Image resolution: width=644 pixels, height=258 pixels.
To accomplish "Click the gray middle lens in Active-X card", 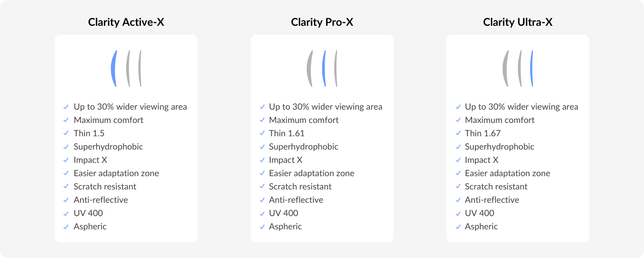I will click(128, 69).
